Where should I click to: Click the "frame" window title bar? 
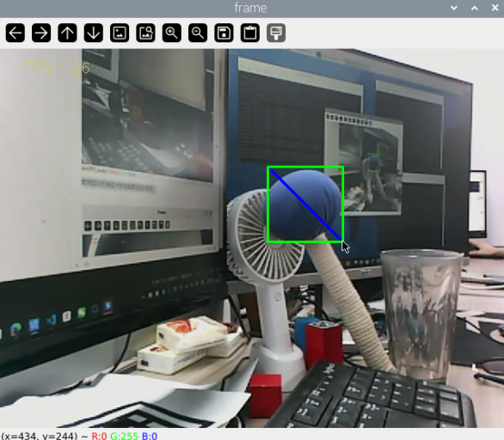click(250, 8)
